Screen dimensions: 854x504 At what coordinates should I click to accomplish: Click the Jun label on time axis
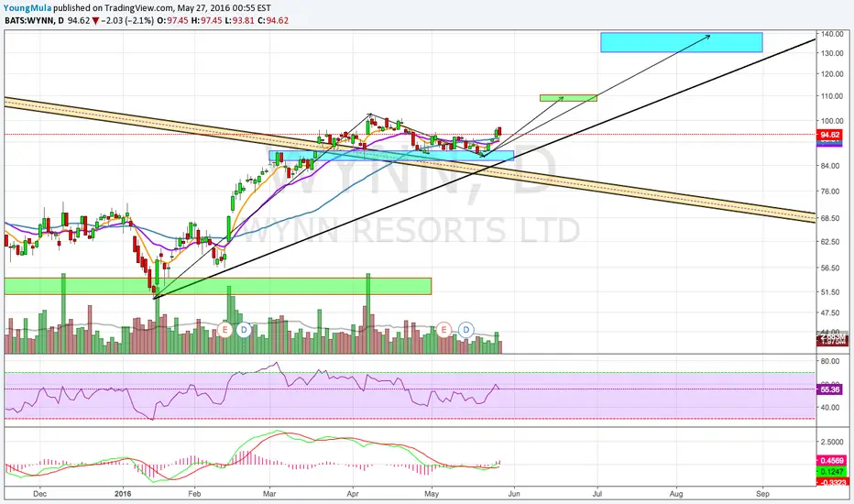[514, 494]
